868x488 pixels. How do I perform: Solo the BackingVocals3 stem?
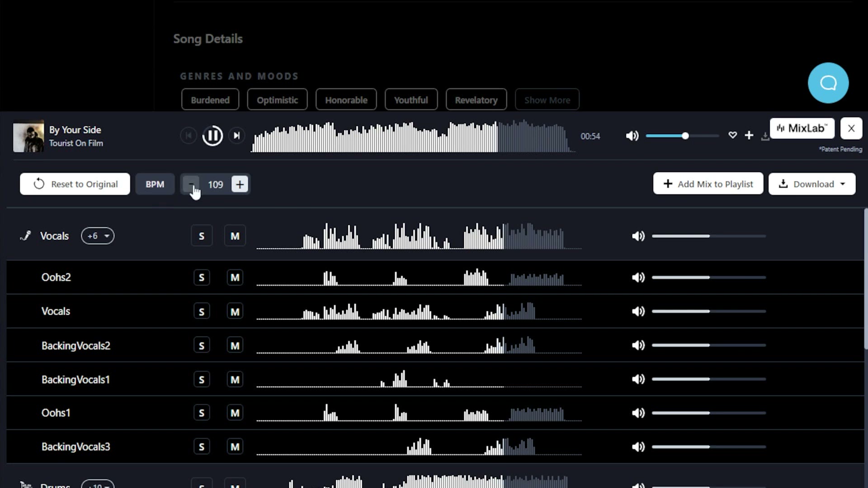pyautogui.click(x=202, y=447)
